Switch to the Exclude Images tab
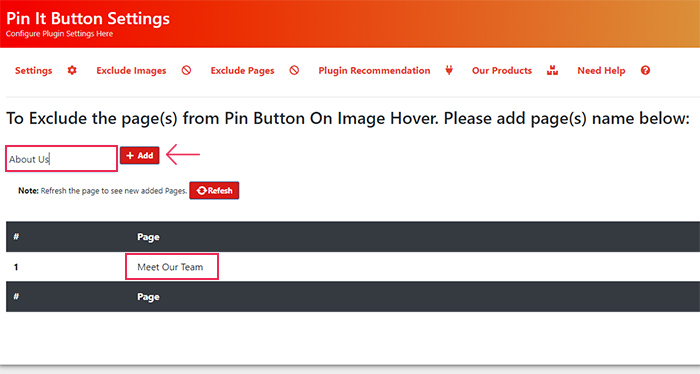The height and width of the screenshot is (374, 700). (x=131, y=71)
